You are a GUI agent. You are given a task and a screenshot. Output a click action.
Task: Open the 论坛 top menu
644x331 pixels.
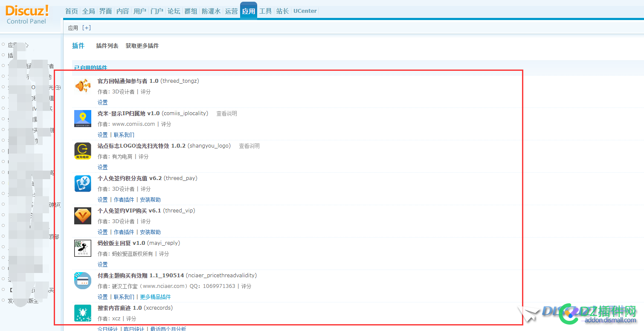click(x=174, y=11)
